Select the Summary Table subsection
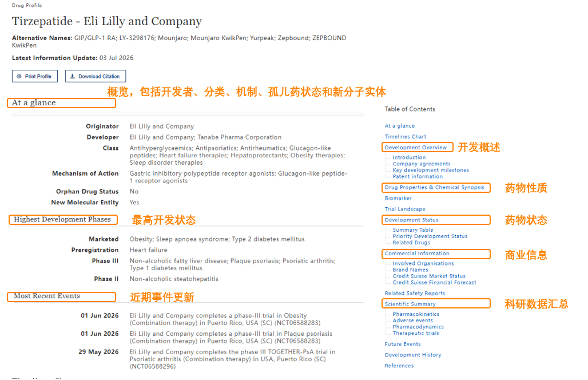 point(413,230)
